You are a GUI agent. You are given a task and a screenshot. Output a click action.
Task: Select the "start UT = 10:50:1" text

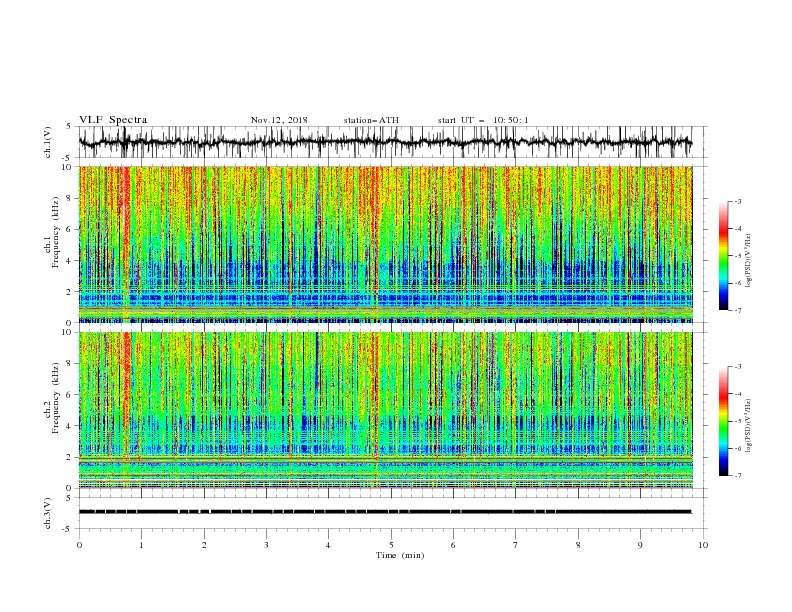pos(483,120)
